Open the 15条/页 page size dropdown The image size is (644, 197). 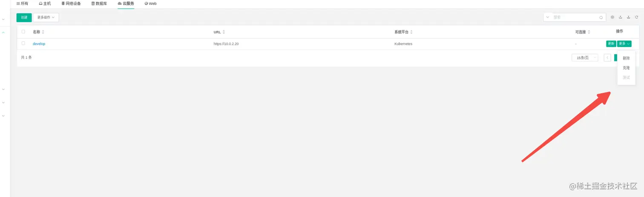click(585, 58)
